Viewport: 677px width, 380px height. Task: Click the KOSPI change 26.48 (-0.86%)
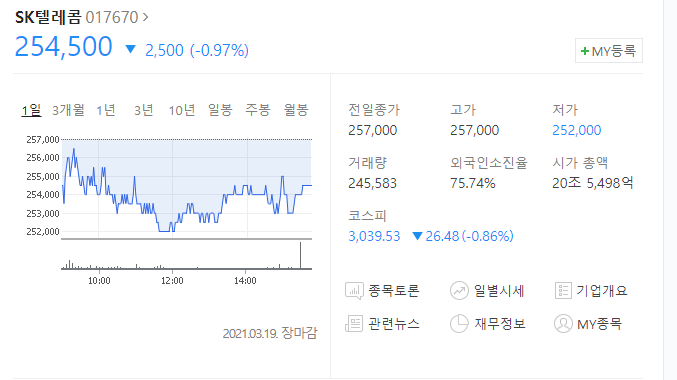[469, 236]
